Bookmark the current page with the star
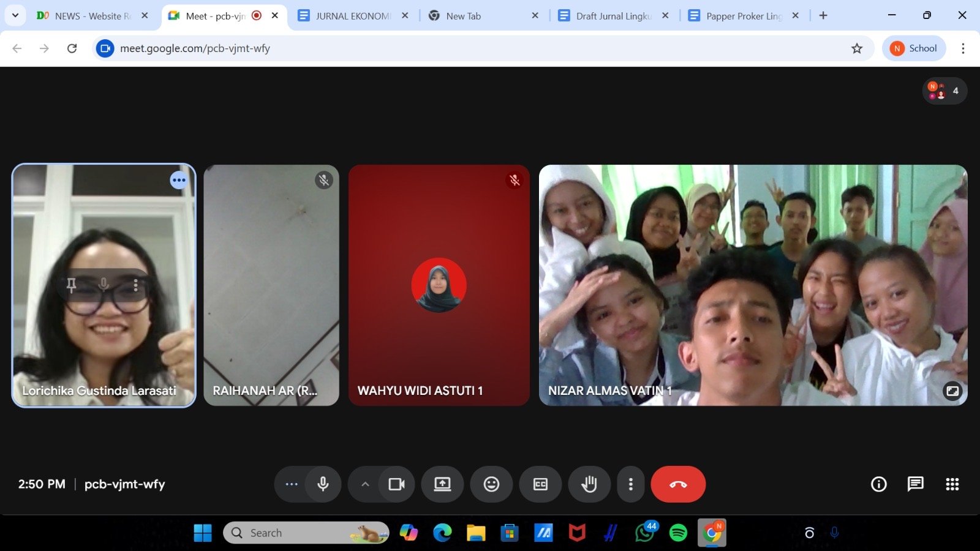The image size is (980, 551). [x=857, y=48]
